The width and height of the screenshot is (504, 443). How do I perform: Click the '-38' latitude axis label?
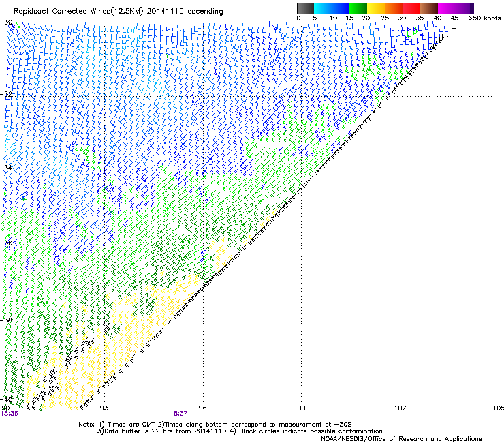6,320
